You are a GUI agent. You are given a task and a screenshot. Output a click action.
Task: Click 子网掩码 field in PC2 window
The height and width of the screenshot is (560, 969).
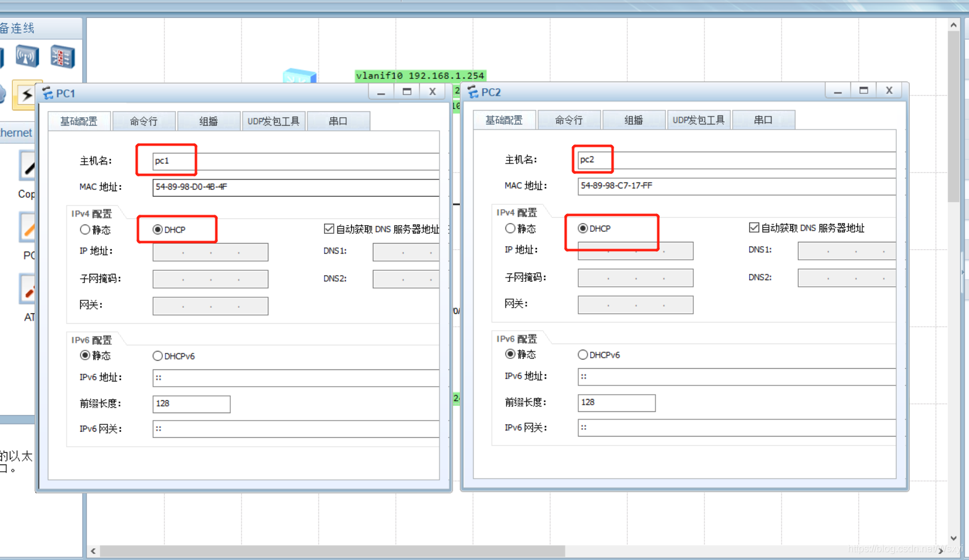coord(636,278)
